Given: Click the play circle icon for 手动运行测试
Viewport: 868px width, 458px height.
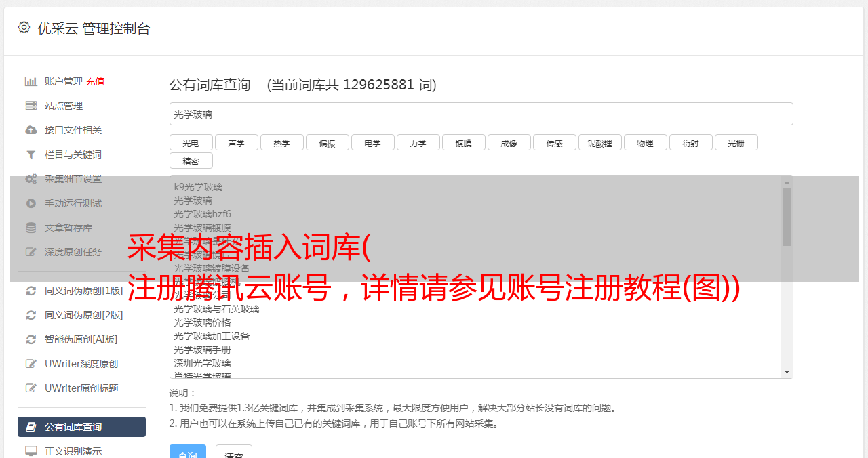Looking at the screenshot, I should click(x=31, y=203).
